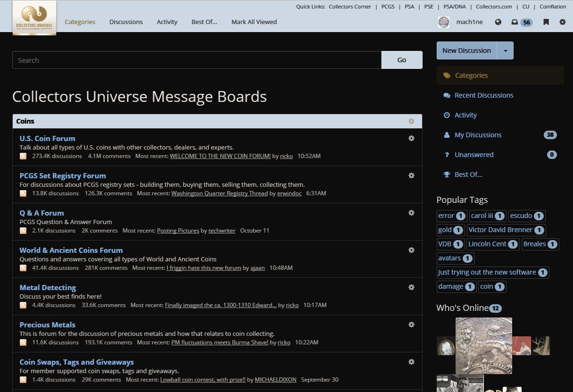Click the Collectors Corner quick link

tap(350, 7)
